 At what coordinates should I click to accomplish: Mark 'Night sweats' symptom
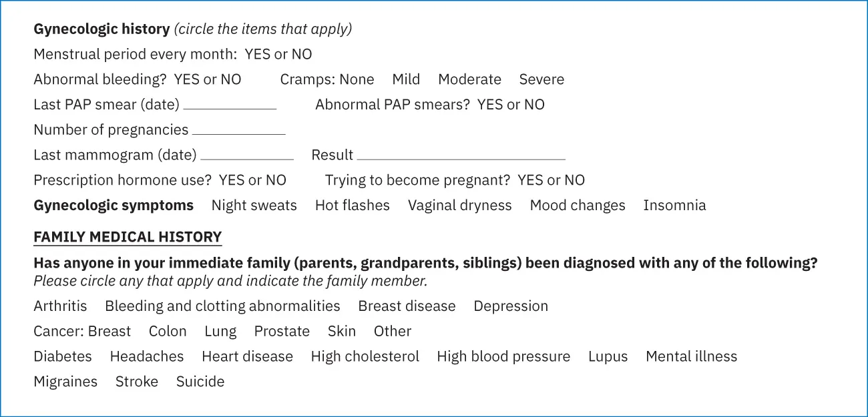tap(254, 205)
